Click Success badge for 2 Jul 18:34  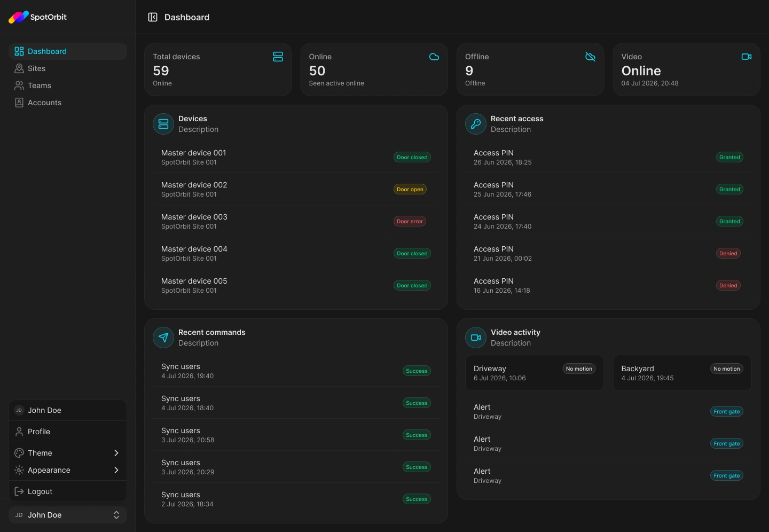pyautogui.click(x=417, y=499)
